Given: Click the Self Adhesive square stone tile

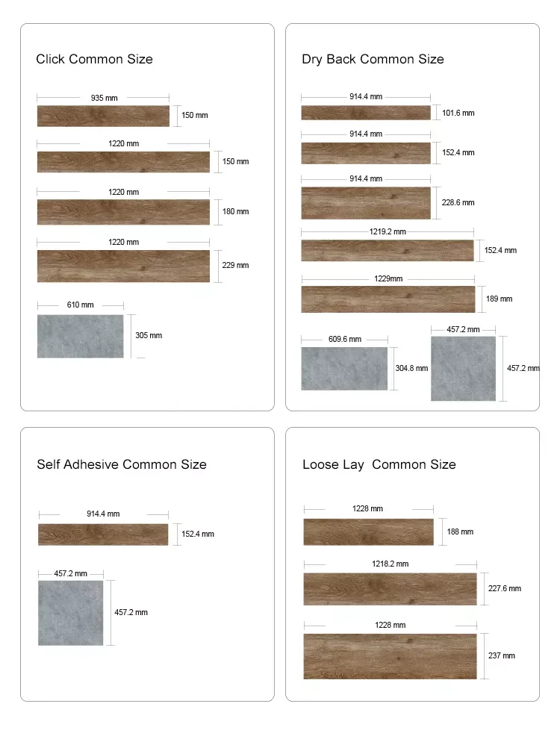Looking at the screenshot, I should [x=70, y=613].
